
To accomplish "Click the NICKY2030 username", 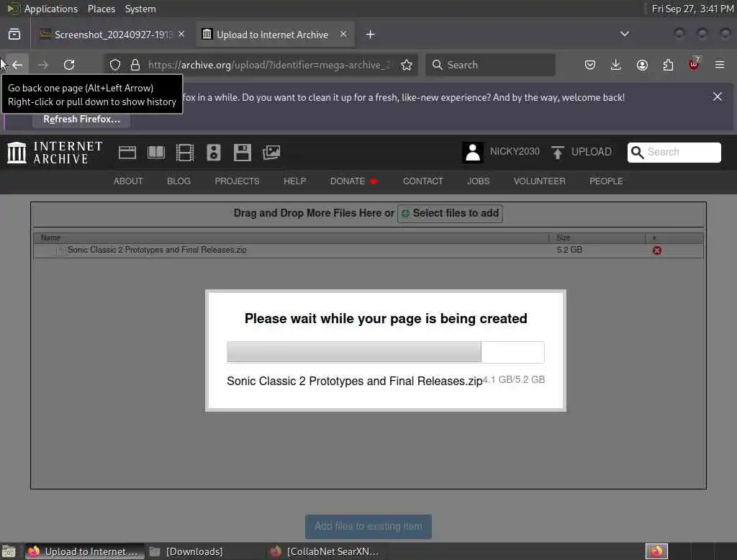I will (515, 151).
